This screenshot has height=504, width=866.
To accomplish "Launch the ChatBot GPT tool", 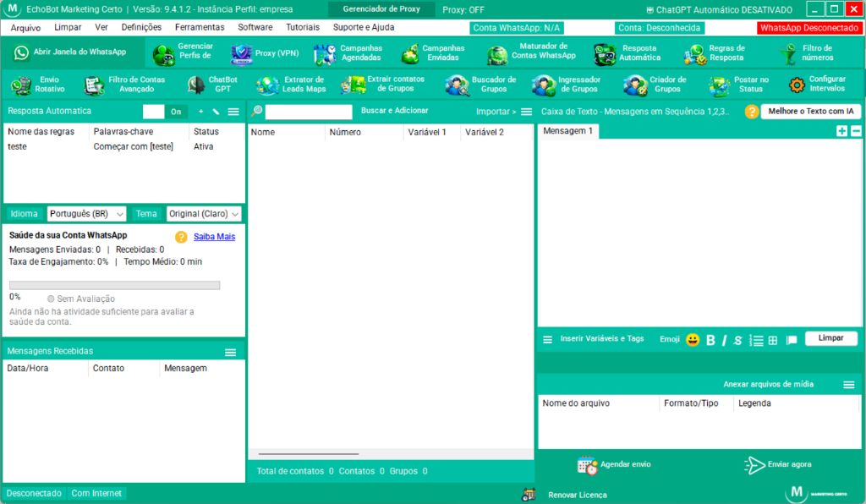I will coord(212,85).
